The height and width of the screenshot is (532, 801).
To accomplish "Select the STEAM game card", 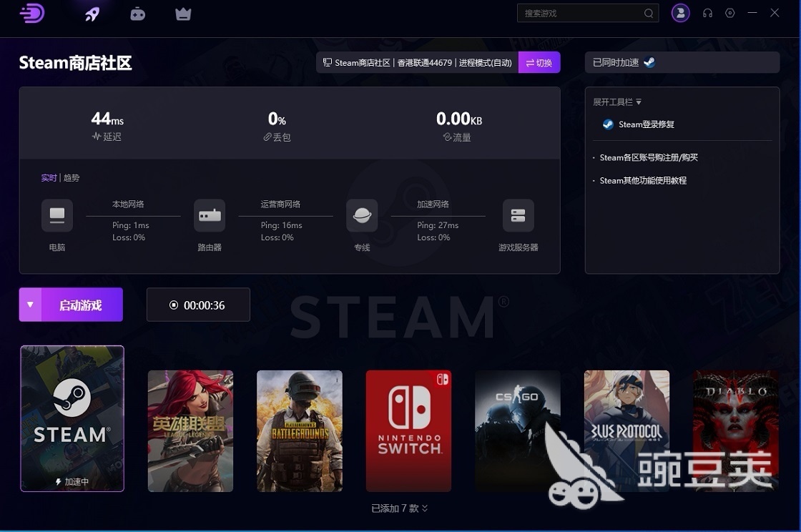I will 72,418.
